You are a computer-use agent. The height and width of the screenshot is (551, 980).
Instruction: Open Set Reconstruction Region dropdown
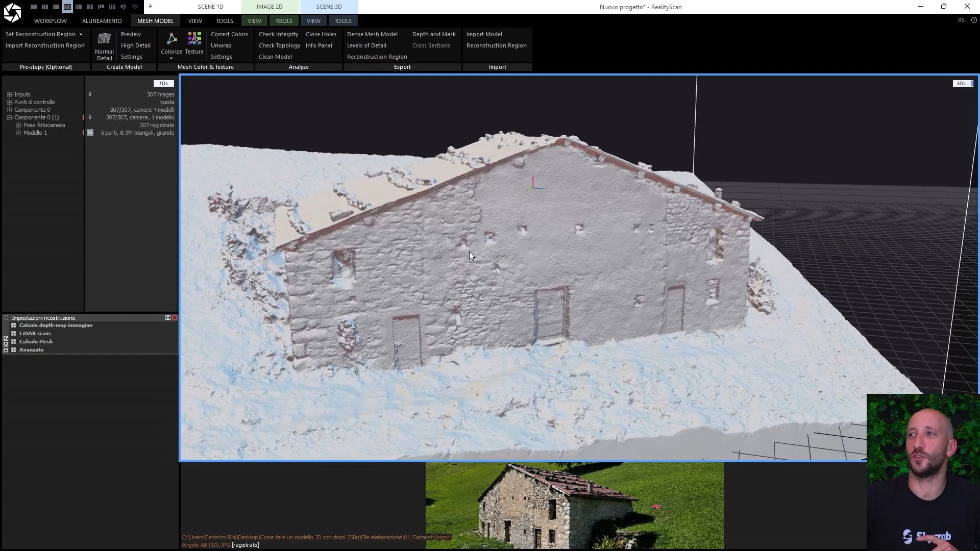[81, 34]
